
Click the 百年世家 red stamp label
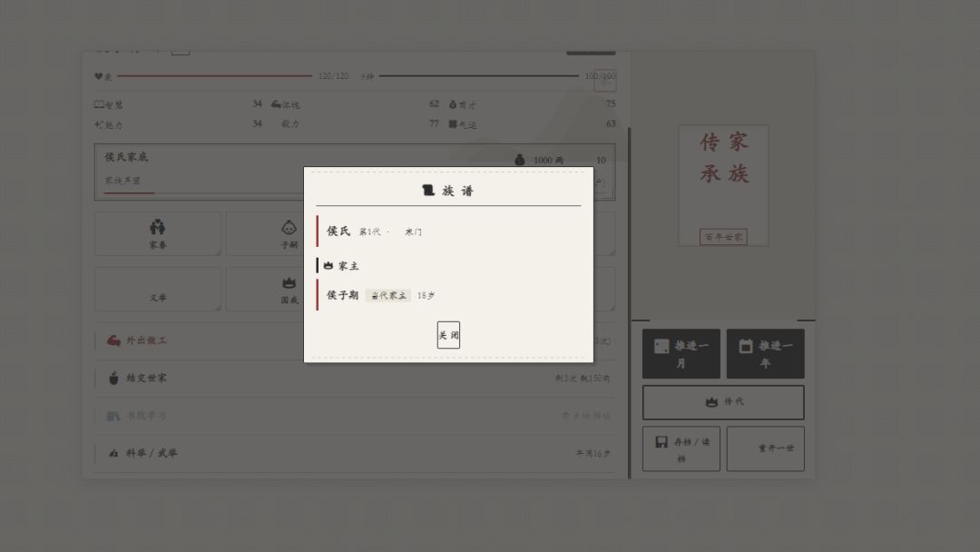pyautogui.click(x=723, y=237)
